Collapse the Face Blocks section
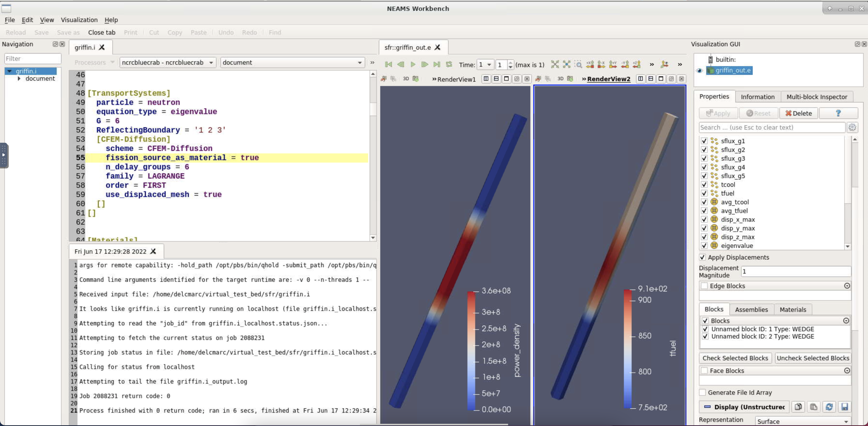868x426 pixels. click(847, 371)
